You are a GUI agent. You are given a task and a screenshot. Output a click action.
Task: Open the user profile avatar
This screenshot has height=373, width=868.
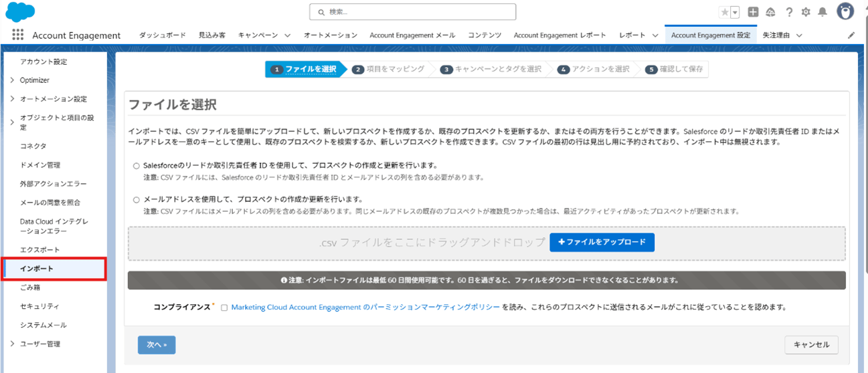846,11
